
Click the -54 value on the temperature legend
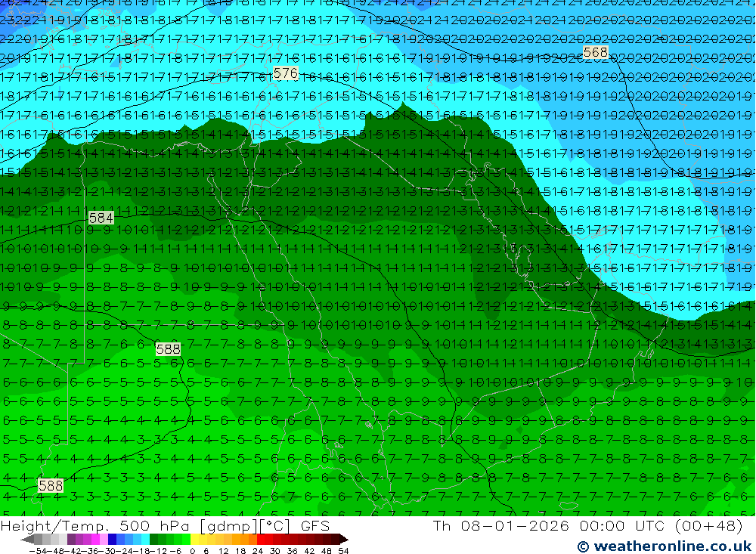(38, 551)
